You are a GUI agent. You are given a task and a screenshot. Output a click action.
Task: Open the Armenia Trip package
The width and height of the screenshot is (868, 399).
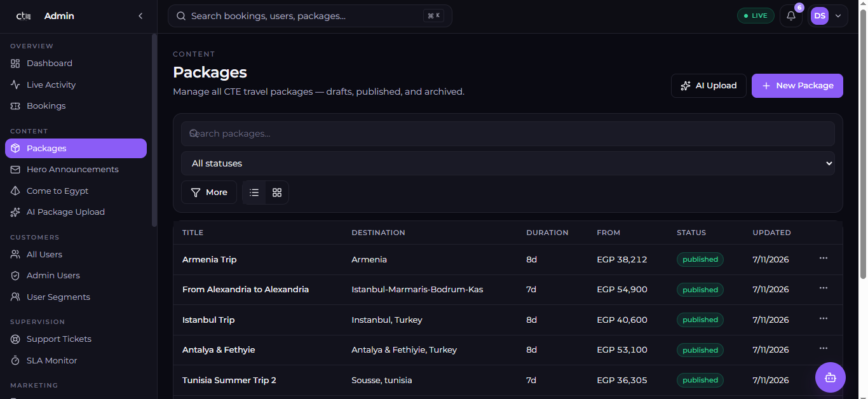click(x=210, y=259)
